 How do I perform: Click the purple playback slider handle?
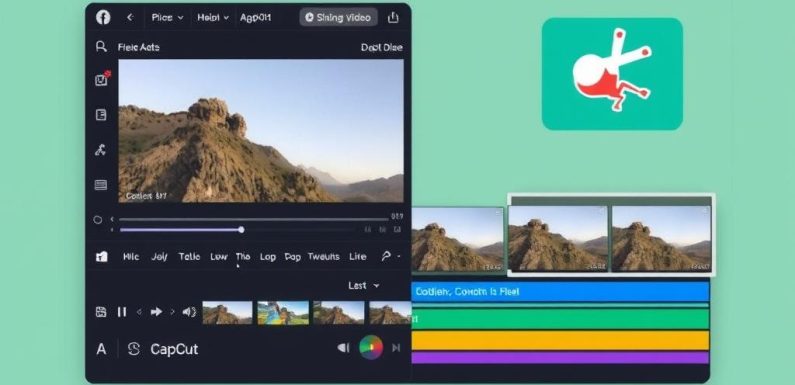pos(241,230)
